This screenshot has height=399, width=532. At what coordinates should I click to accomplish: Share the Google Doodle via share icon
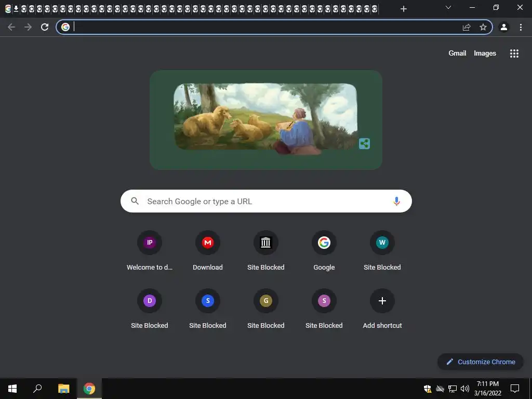click(x=364, y=143)
